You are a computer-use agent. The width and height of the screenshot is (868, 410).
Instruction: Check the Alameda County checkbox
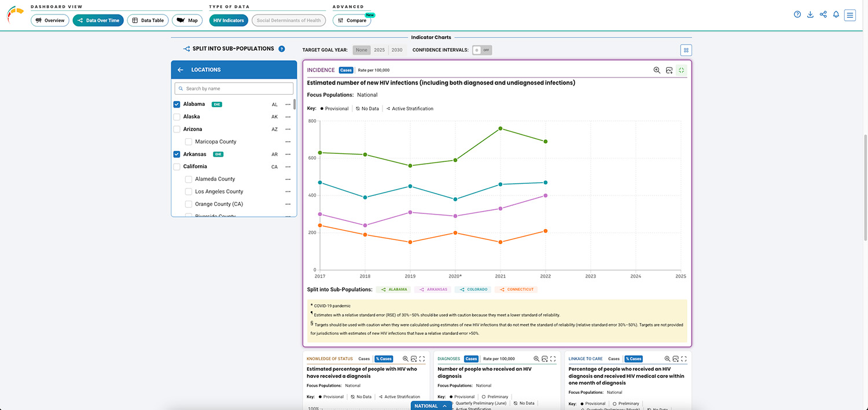(189, 179)
